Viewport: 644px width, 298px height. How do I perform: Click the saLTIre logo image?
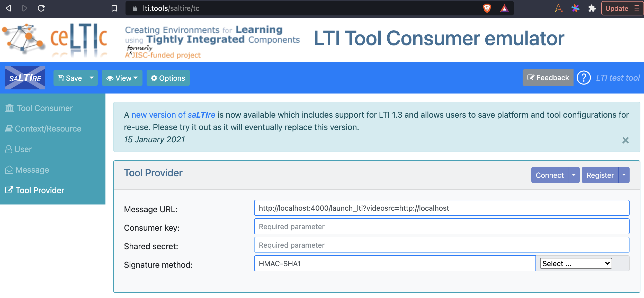25,78
